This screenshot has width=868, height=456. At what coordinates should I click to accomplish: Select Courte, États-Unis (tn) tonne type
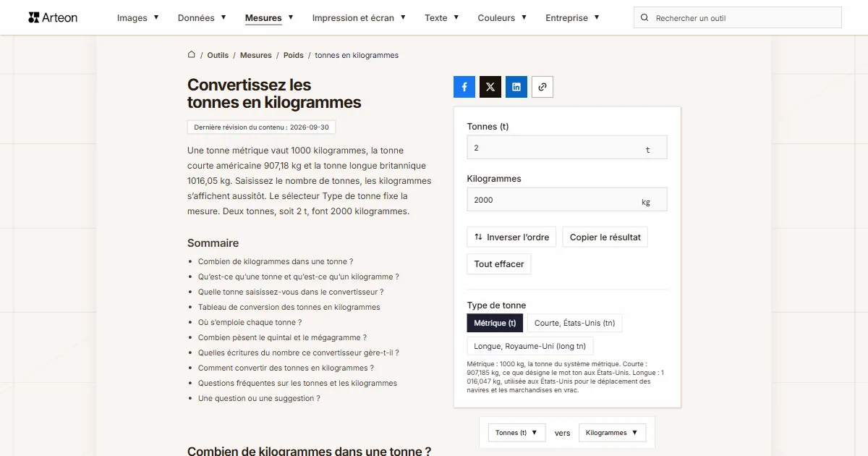tap(574, 324)
